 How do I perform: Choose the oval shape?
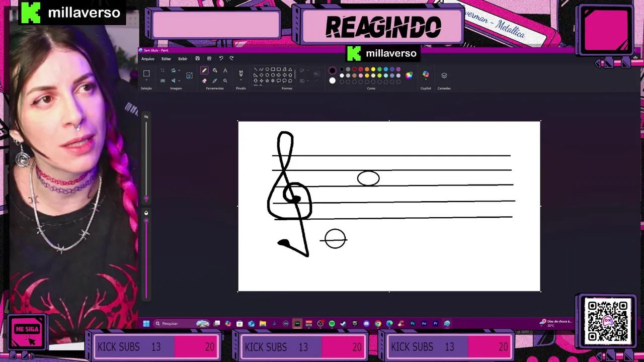coord(267,69)
